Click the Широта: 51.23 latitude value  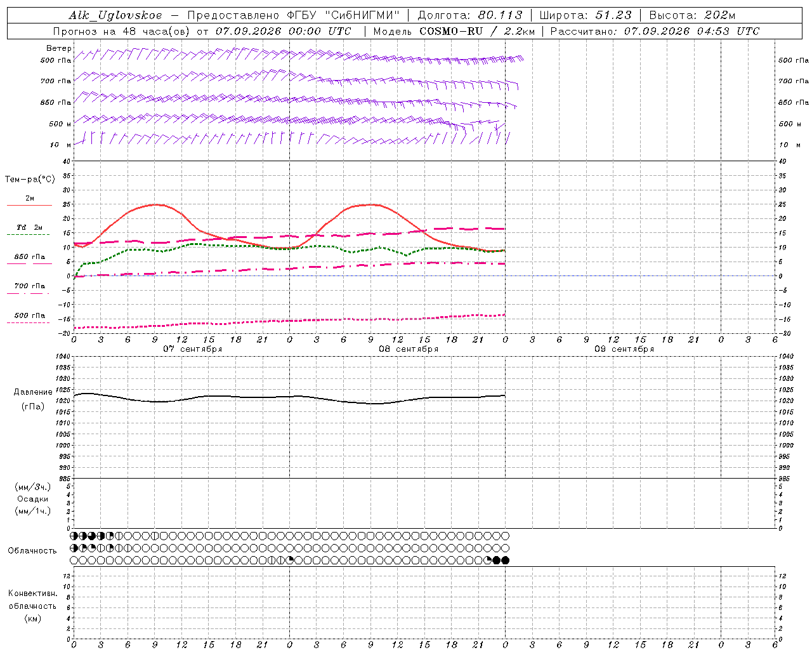586,15
